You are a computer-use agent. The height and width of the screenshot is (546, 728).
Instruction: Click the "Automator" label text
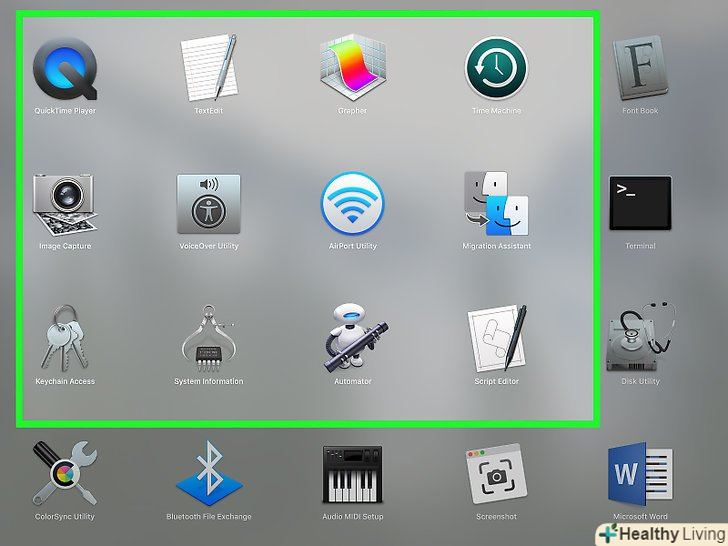(x=353, y=381)
